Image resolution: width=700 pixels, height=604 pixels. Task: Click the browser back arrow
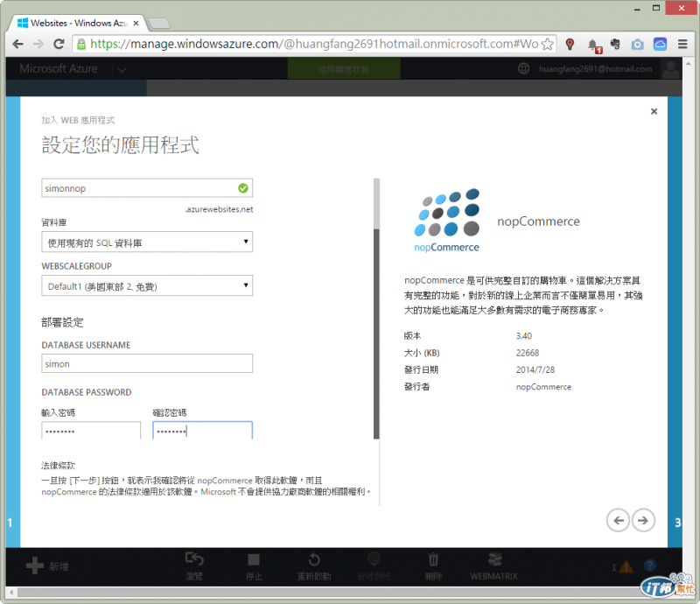17,44
